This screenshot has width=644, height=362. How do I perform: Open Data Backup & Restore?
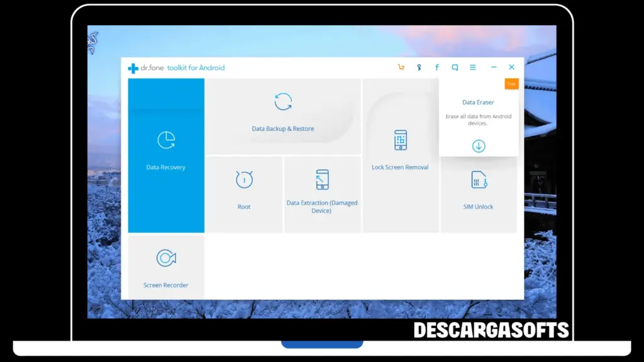coord(282,113)
